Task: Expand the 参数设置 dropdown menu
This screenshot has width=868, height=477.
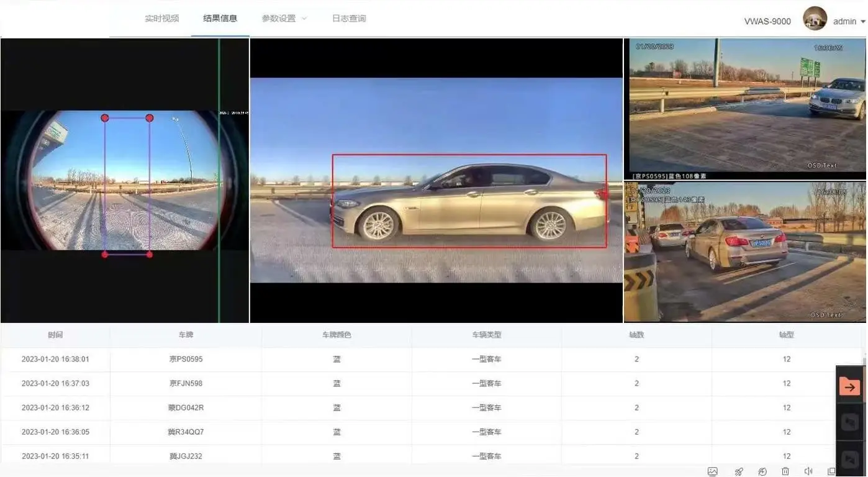Action: 284,19
